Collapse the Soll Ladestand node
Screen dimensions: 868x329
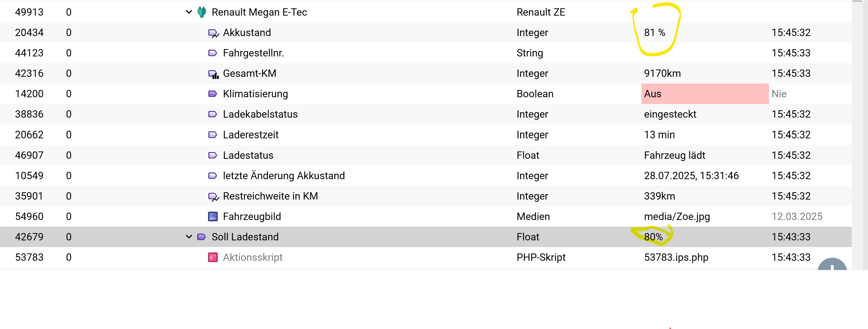[x=189, y=237]
